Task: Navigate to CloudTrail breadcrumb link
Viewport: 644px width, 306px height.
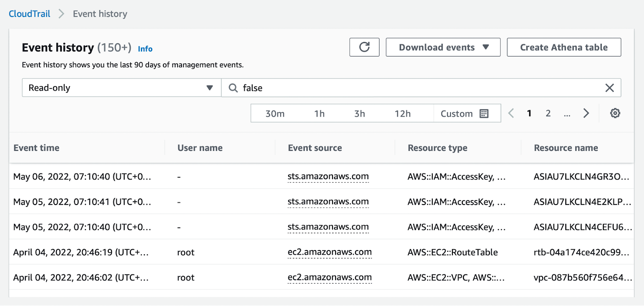Action: pyautogui.click(x=29, y=14)
